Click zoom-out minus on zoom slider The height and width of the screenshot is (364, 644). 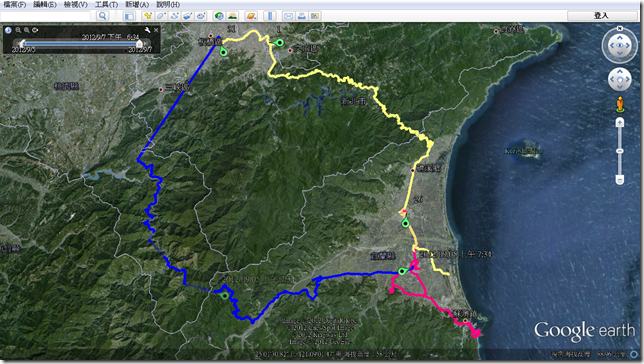620,180
